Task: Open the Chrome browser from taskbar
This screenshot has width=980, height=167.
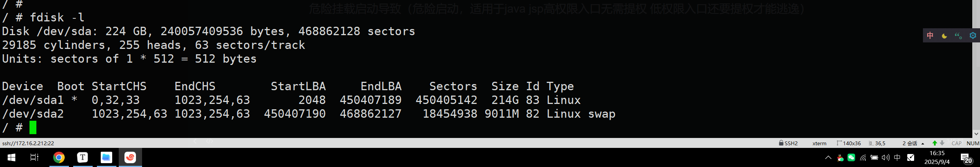Action: click(x=59, y=157)
